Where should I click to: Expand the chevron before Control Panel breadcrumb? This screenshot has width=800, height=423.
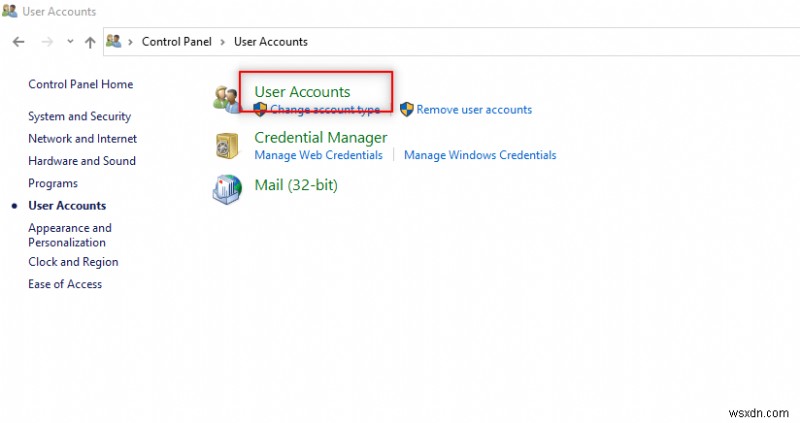[131, 42]
